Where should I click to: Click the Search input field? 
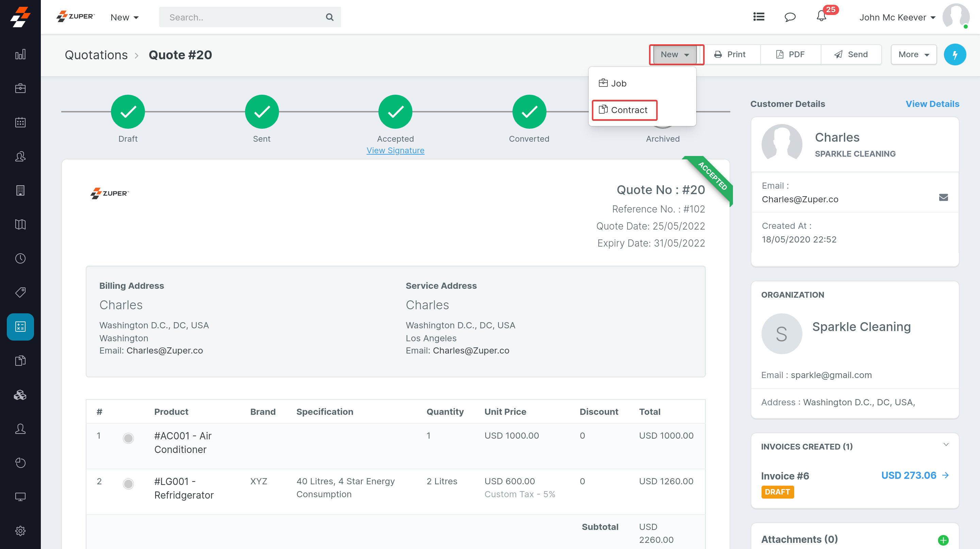(244, 17)
